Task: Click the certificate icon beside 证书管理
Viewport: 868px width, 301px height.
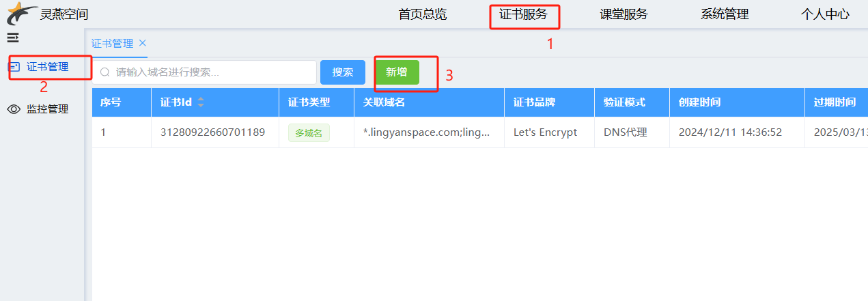Action: point(14,67)
